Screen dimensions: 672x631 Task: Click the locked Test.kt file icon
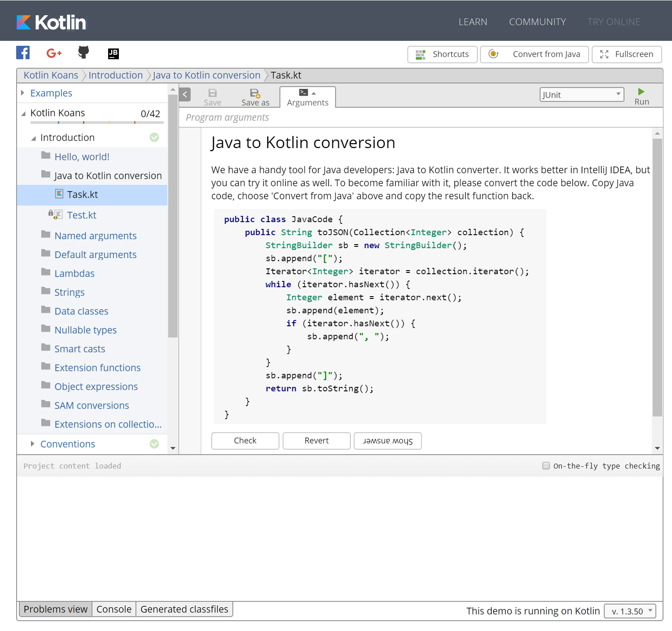pyautogui.click(x=55, y=215)
